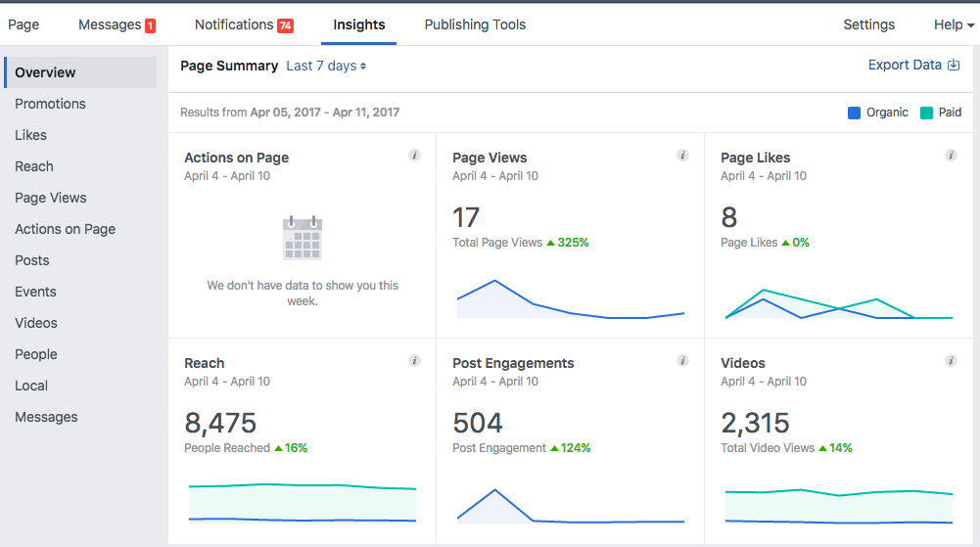The height and width of the screenshot is (547, 980).
Task: Switch to the Page tab
Action: pos(23,24)
